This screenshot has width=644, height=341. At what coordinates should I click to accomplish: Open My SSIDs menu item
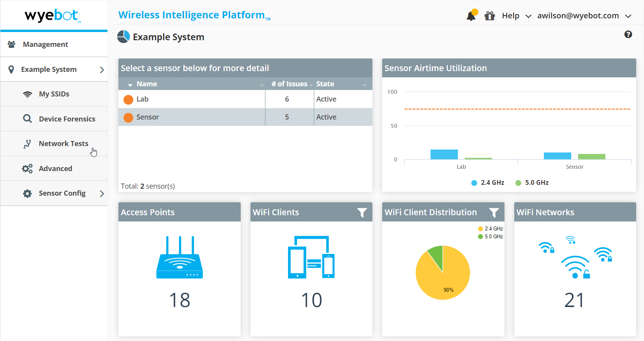tap(54, 94)
